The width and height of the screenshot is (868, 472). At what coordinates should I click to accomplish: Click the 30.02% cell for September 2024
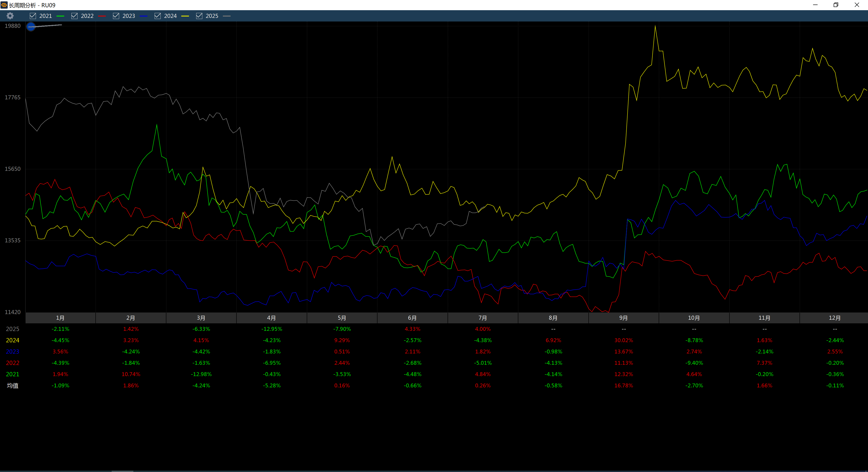pyautogui.click(x=624, y=340)
